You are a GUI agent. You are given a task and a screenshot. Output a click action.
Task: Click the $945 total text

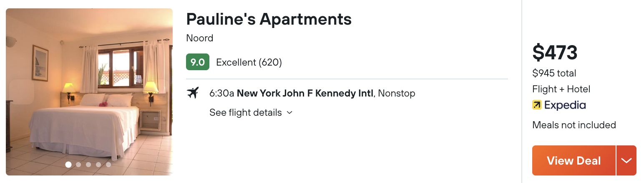point(554,74)
